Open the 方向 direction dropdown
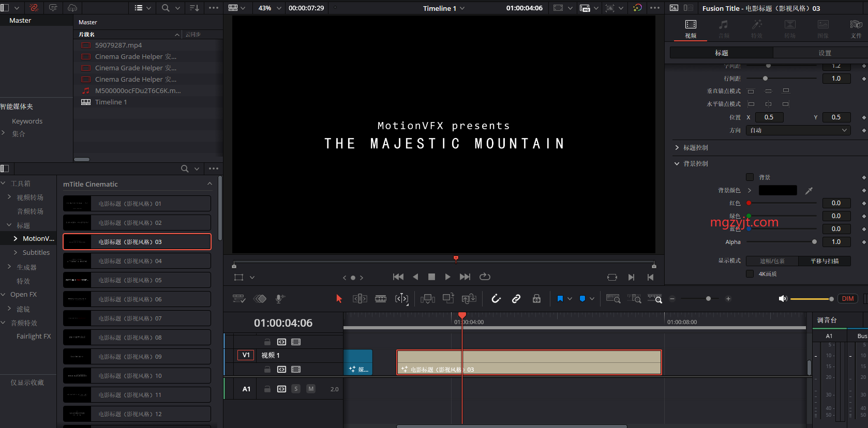This screenshot has height=428, width=868. (799, 130)
